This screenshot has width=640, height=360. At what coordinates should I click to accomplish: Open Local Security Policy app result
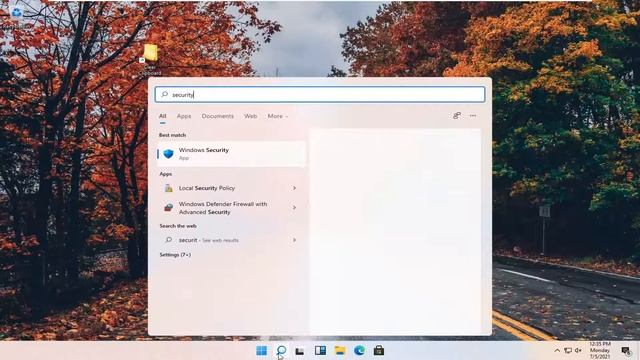(231, 188)
